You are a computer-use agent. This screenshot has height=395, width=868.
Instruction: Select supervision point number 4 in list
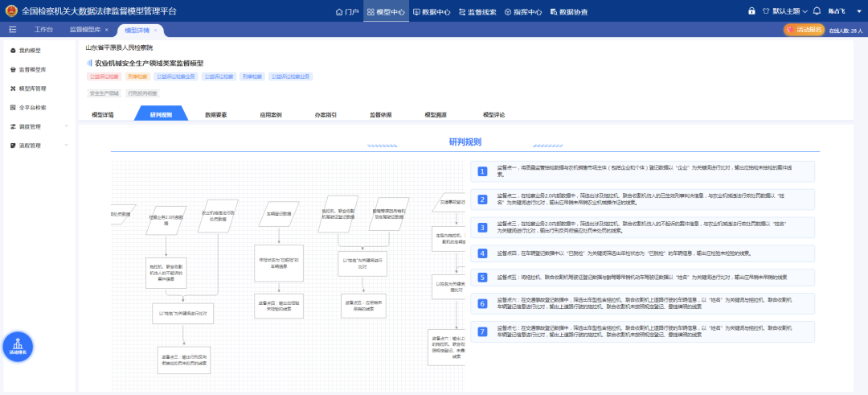point(482,253)
